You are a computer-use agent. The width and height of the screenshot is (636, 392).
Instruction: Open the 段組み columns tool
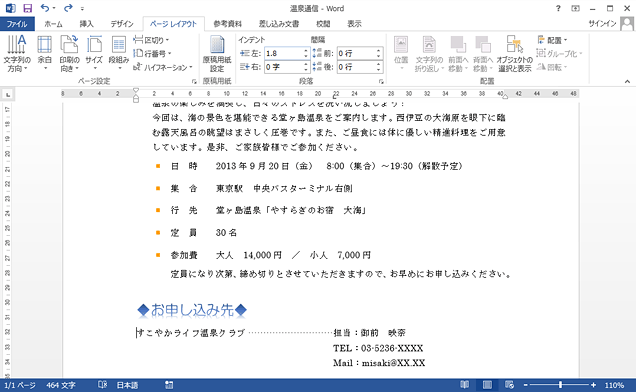118,54
